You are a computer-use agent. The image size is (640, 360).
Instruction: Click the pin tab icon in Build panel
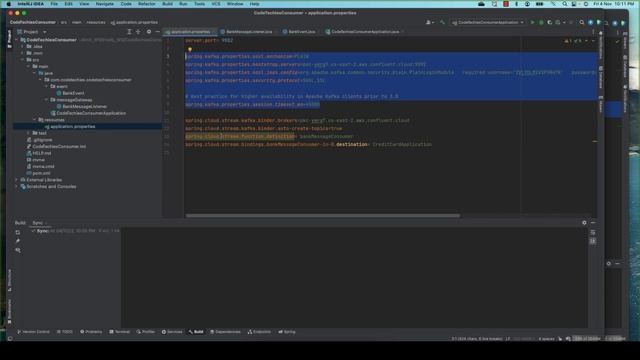[18, 241]
